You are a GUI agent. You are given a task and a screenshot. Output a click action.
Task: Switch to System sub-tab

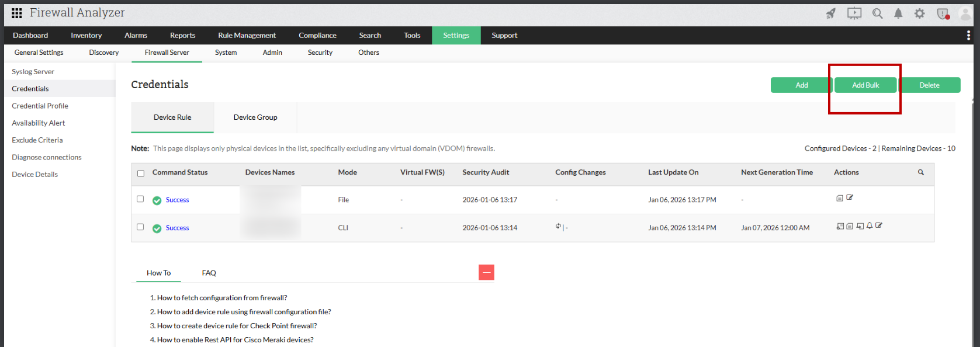pyautogui.click(x=226, y=53)
